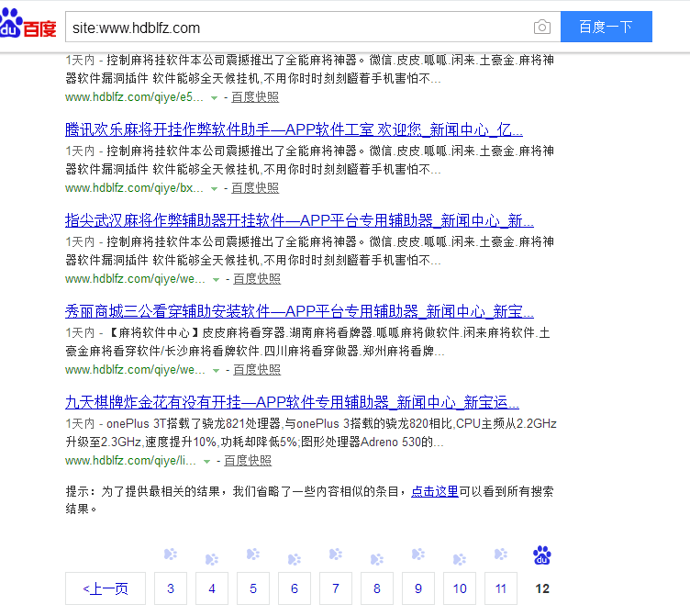The height and width of the screenshot is (616, 690).
Task: Go to results page 7
Action: tap(336, 588)
